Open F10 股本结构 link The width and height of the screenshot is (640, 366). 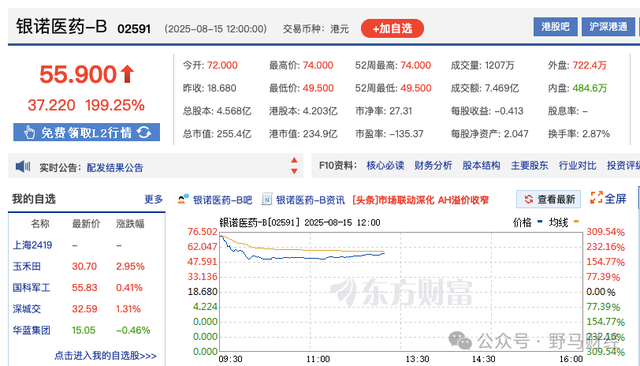coord(481,165)
